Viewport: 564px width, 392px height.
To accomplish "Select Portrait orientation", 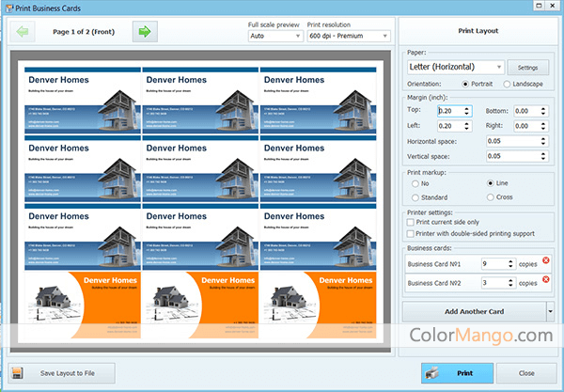I will [x=465, y=85].
